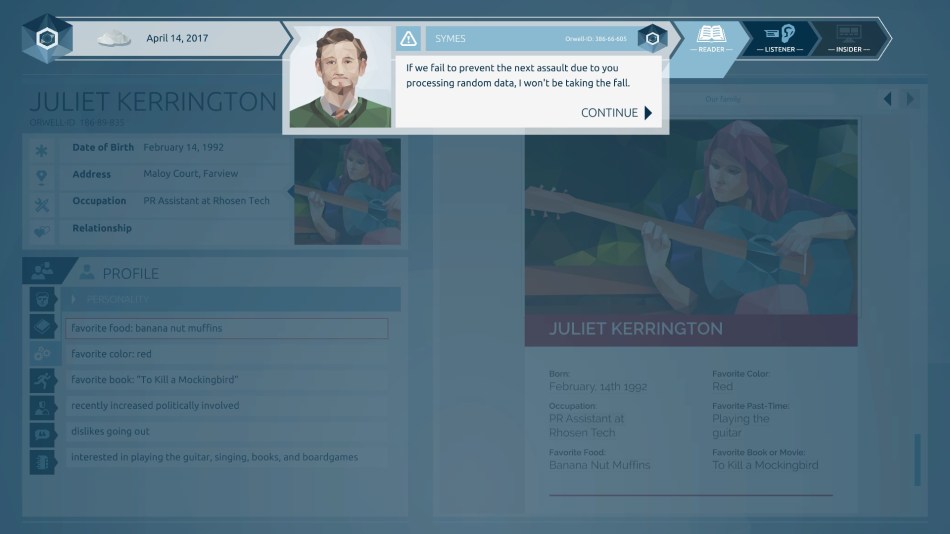The image size is (950, 534).
Task: Go to previous page with left arrow
Action: 887,99
